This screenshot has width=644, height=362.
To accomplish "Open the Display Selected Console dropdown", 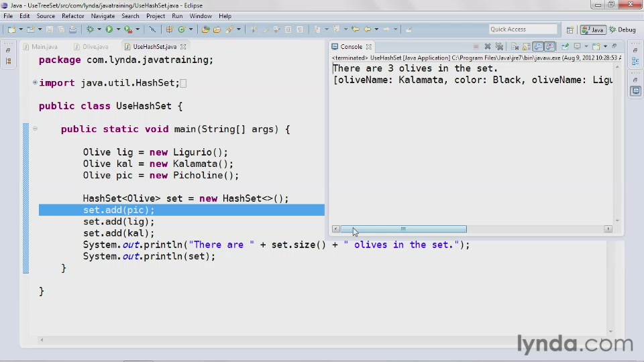I will point(586,46).
